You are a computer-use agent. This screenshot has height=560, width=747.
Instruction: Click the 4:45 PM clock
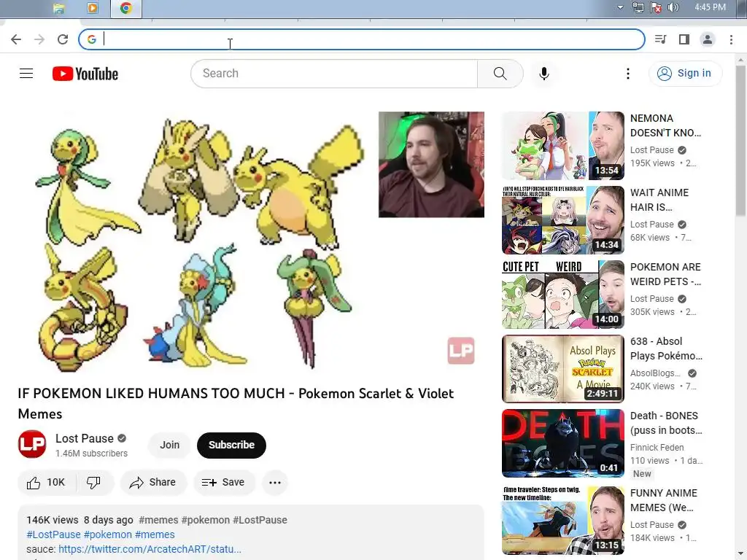tap(710, 7)
